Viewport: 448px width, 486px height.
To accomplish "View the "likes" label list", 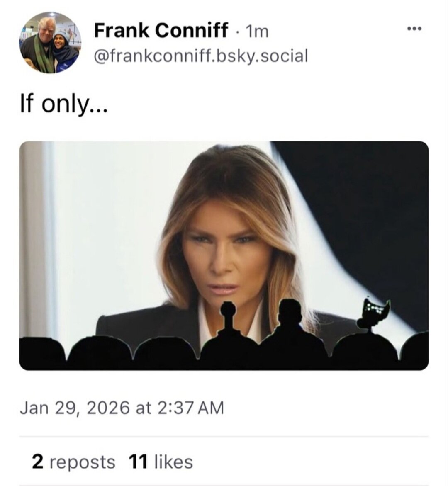I will coord(173,462).
